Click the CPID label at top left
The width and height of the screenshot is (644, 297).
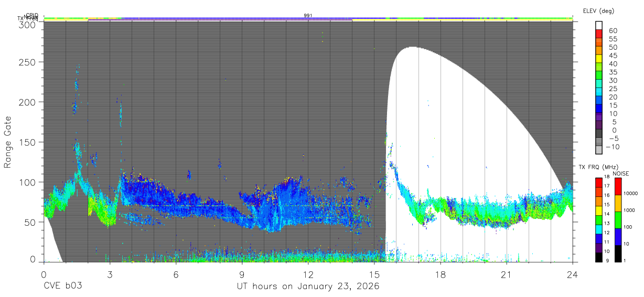tap(32, 16)
